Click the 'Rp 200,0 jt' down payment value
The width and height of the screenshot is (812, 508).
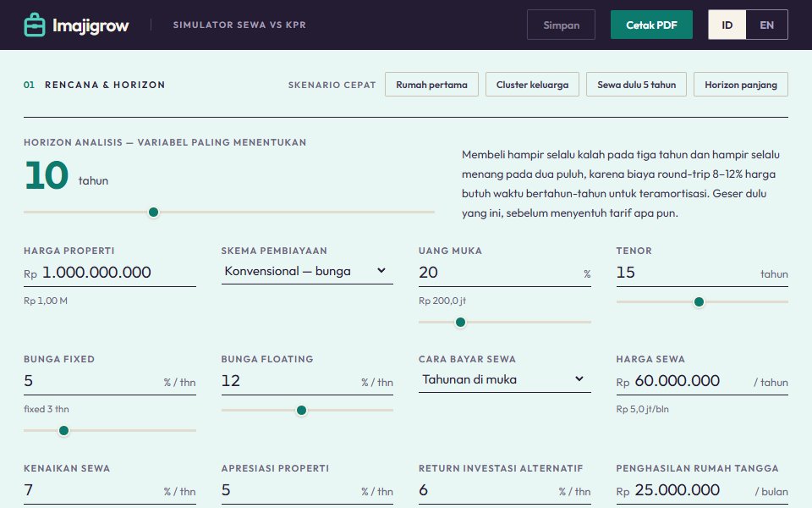(x=442, y=301)
